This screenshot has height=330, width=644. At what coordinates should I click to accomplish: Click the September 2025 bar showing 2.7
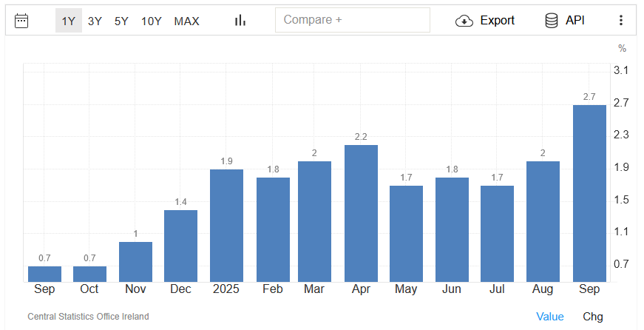click(589, 193)
